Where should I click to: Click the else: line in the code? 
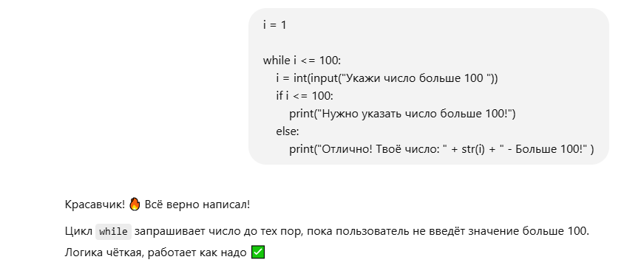288,131
